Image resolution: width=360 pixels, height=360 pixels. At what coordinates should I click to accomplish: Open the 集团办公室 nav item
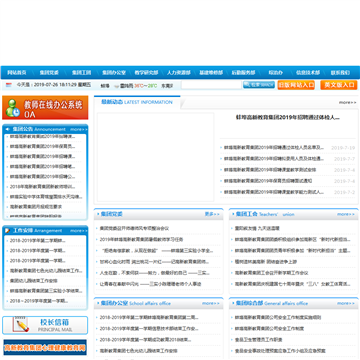tap(114, 72)
